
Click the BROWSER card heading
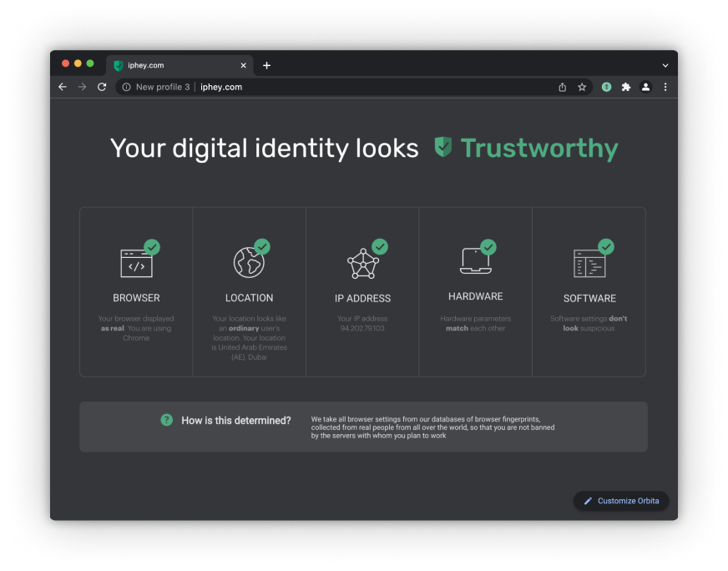pos(136,298)
